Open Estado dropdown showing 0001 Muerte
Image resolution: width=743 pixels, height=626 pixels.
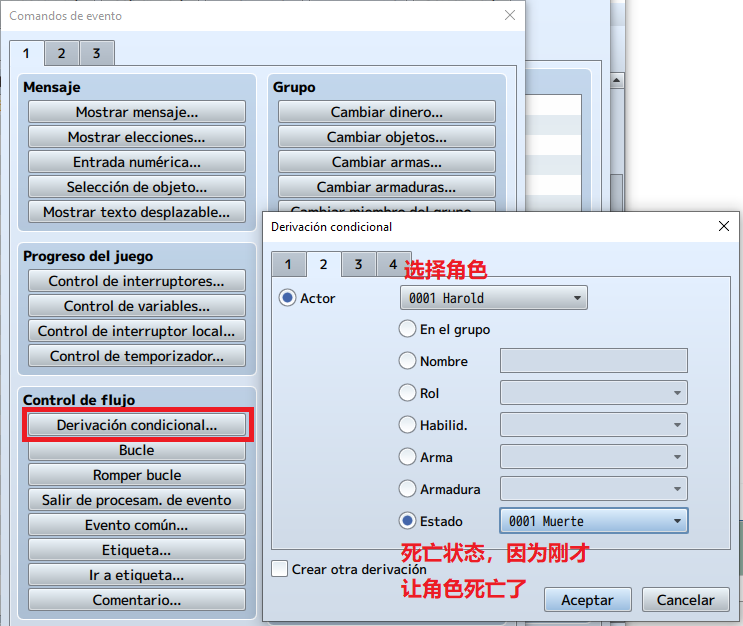pyautogui.click(x=594, y=521)
